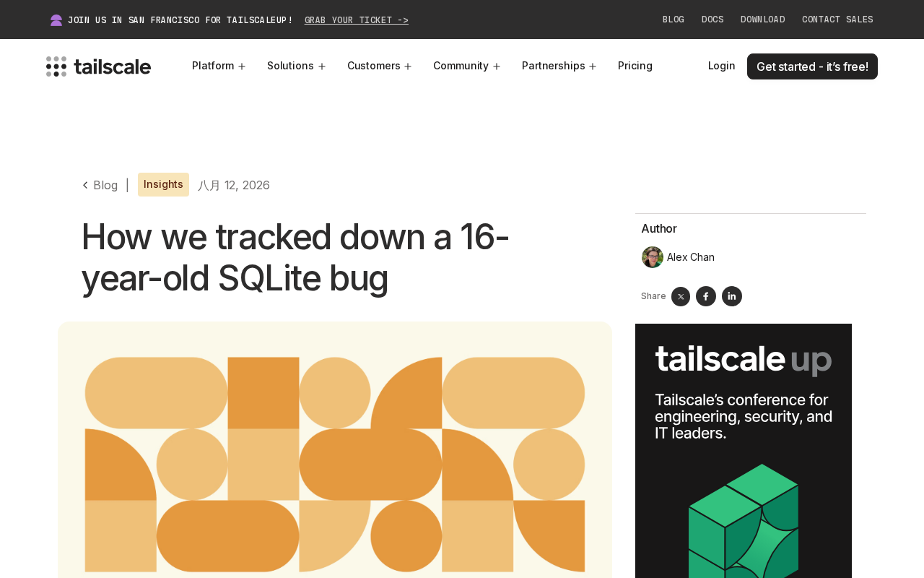Expand the Solutions menu

click(296, 66)
